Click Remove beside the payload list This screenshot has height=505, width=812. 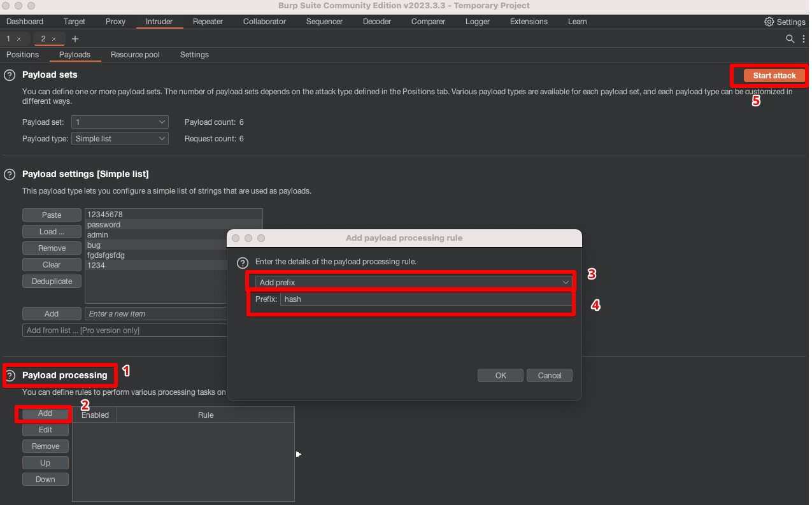pyautogui.click(x=52, y=248)
